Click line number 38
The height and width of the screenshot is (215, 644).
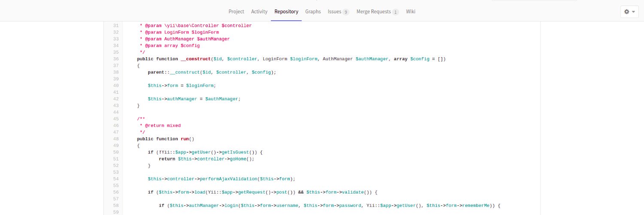coord(116,72)
